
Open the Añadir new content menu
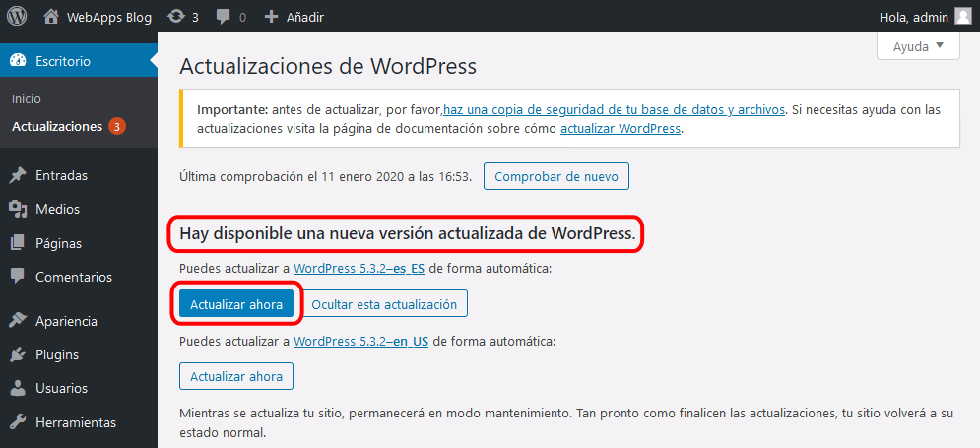click(294, 17)
